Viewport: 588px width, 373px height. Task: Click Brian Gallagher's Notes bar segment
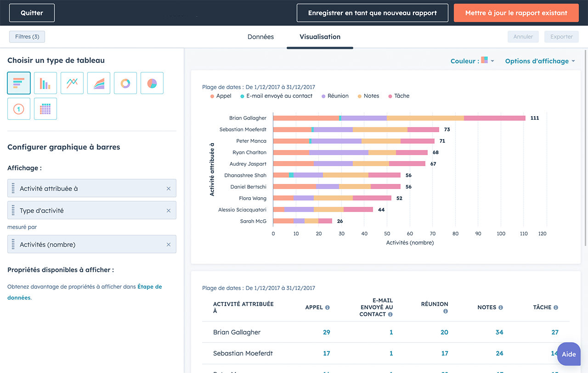tap(425, 118)
